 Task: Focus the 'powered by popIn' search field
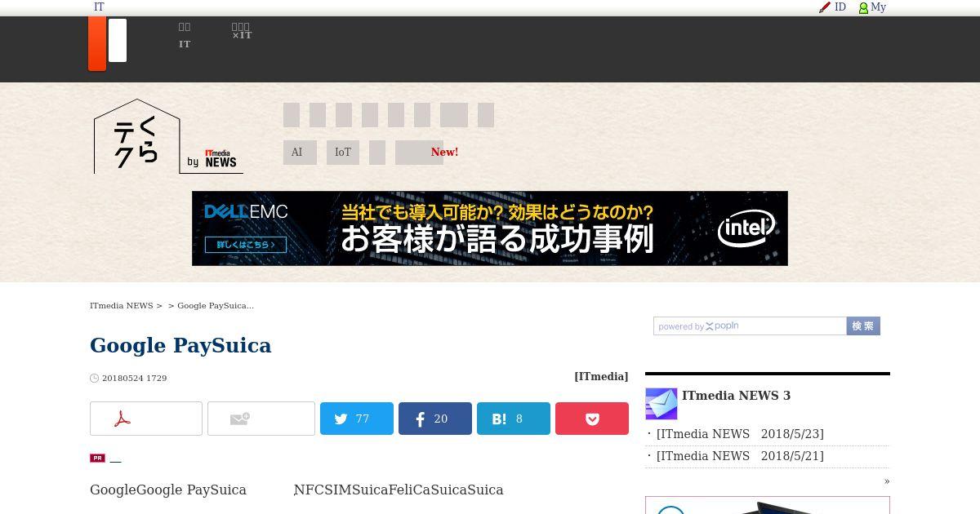tap(750, 326)
